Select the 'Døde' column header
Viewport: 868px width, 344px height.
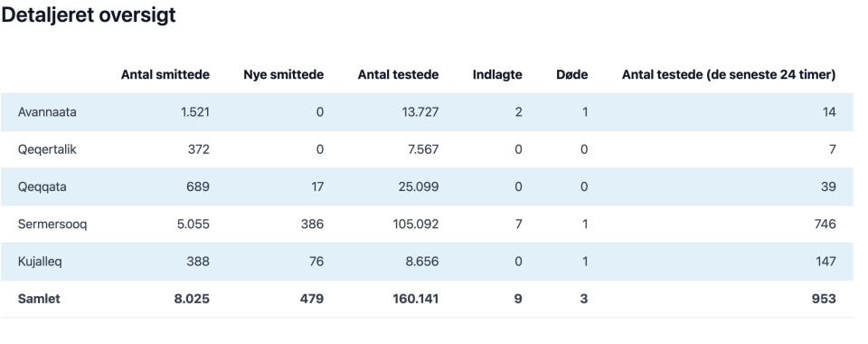pyautogui.click(x=571, y=75)
